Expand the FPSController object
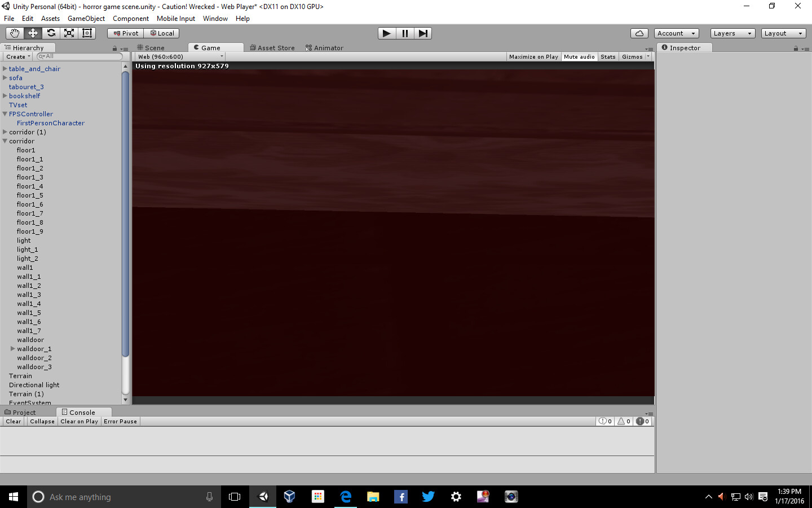The width and height of the screenshot is (812, 508). 4,113
